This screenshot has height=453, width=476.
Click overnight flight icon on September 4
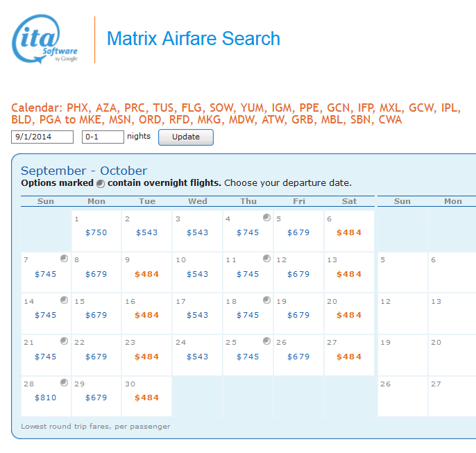266,218
